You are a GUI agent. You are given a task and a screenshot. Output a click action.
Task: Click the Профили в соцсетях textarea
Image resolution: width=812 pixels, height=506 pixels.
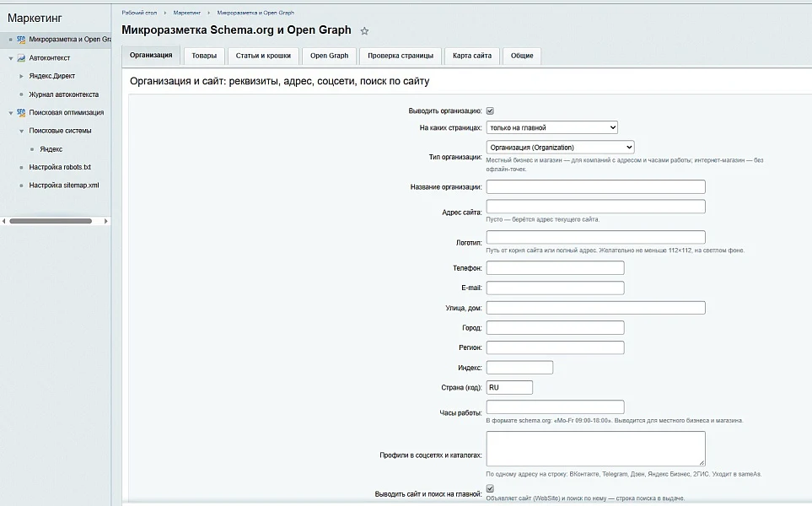[595, 449]
